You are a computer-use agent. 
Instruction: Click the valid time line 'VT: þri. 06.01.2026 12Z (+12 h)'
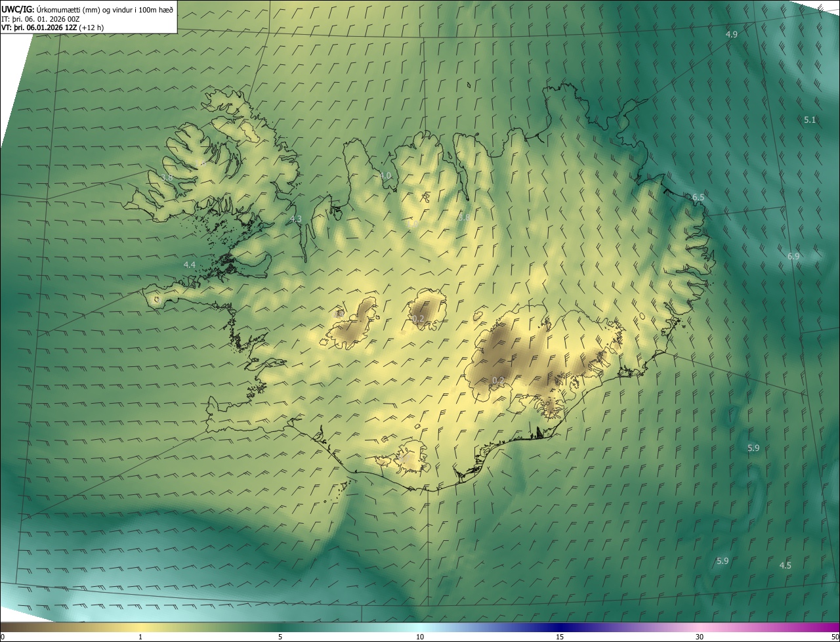52,28
